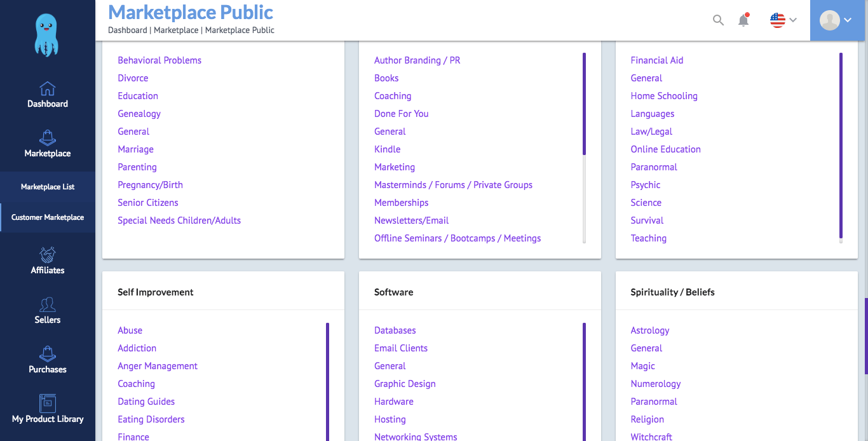Open the Memberships category link
868x441 pixels.
point(402,203)
